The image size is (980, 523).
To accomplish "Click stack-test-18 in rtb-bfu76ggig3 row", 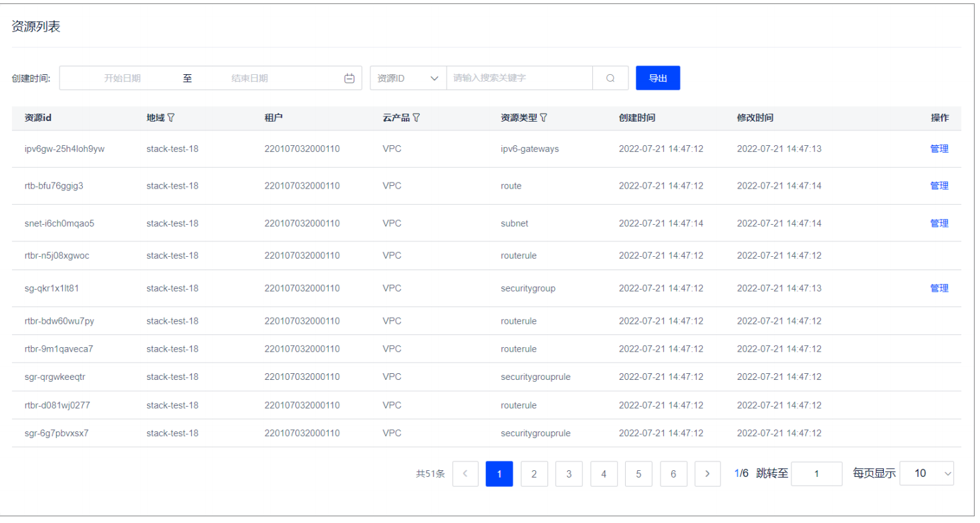I will 172,186.
